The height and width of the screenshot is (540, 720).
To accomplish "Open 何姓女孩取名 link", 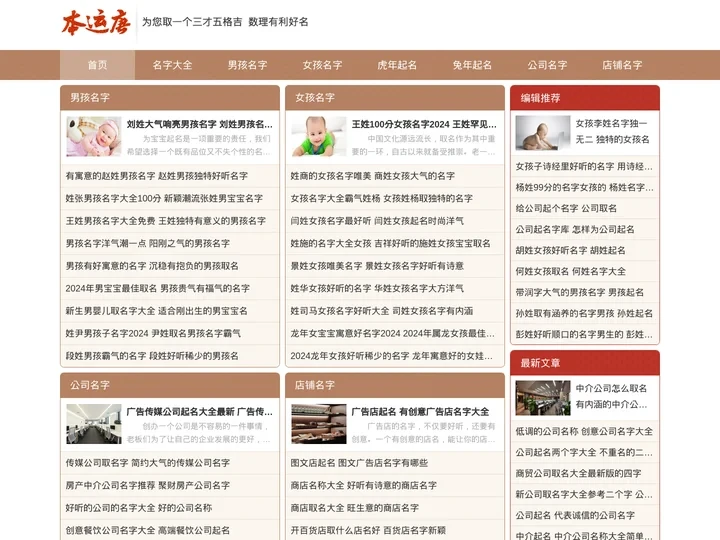I will 571,271.
